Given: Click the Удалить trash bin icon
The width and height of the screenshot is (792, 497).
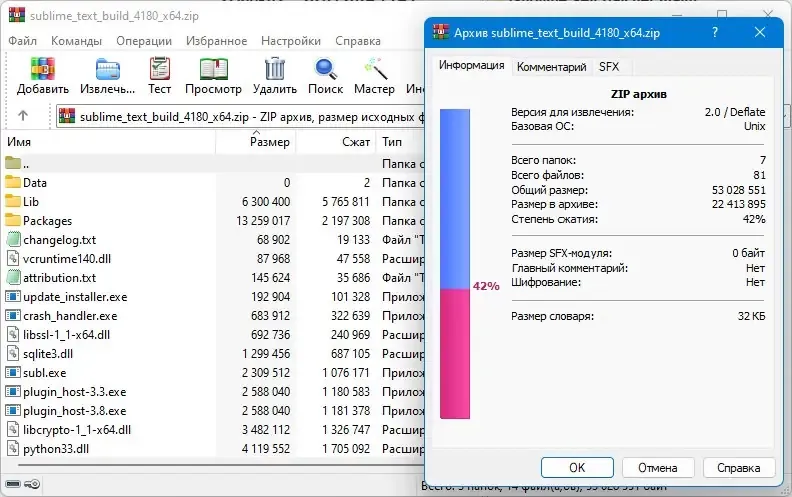Looking at the screenshot, I should (x=275, y=68).
